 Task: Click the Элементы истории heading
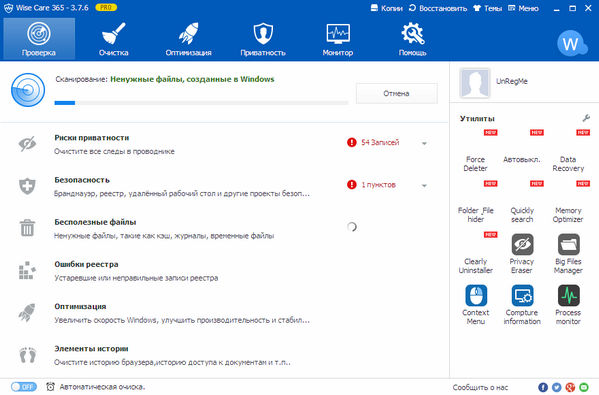pos(91,349)
